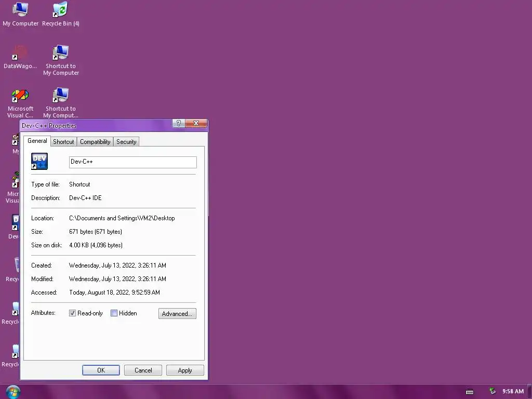
Task: Open the Security tab
Action: 126,142
